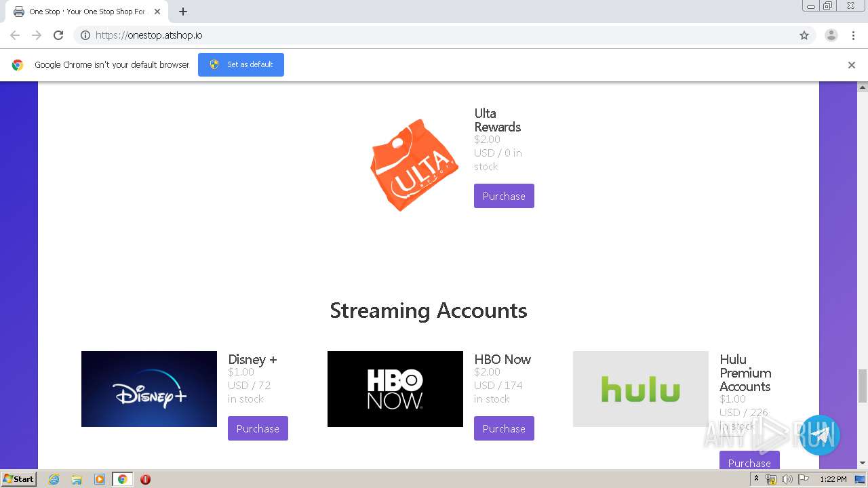Click the HBO Now 174 in stock text
Viewport: 868px width, 488px height.
[498, 392]
